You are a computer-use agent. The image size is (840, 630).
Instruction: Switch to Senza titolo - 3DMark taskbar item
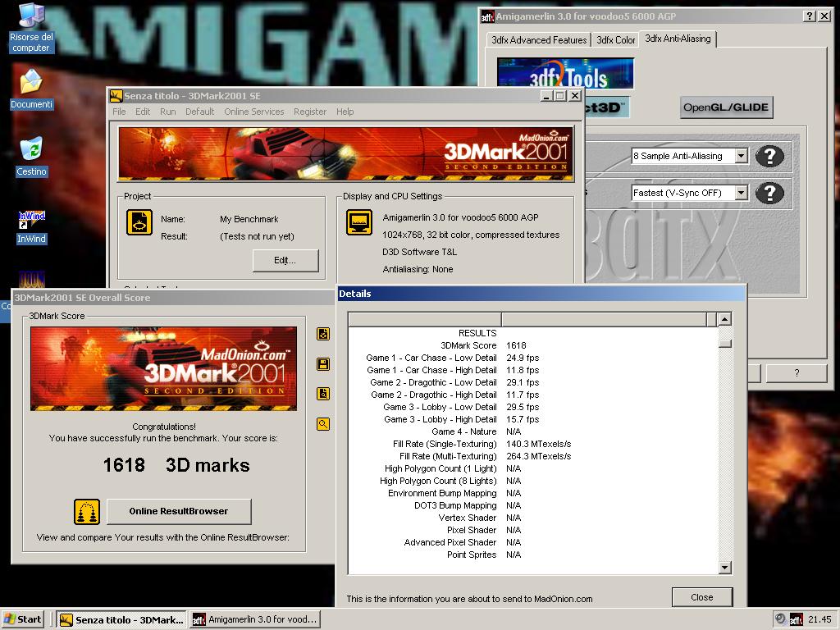tap(121, 620)
